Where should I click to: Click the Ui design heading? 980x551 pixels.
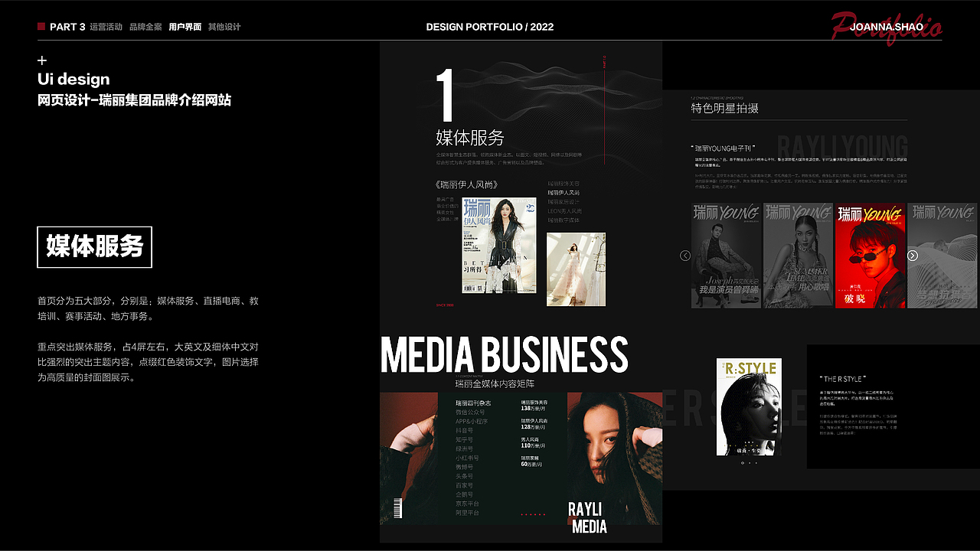(x=73, y=80)
